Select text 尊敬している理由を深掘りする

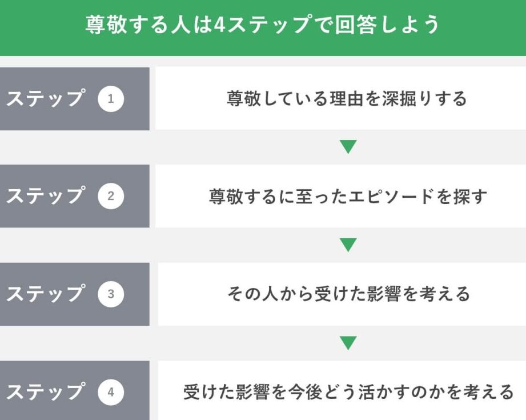(x=347, y=98)
